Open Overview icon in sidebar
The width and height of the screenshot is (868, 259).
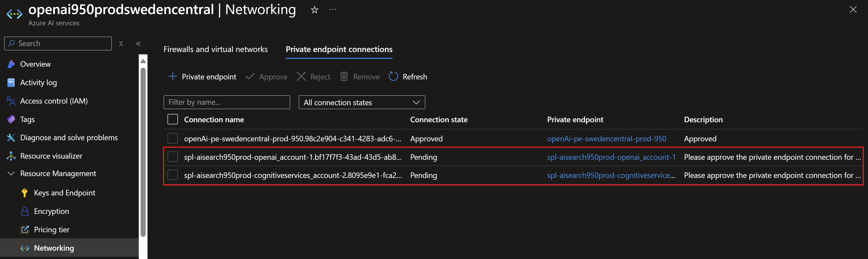[x=11, y=64]
